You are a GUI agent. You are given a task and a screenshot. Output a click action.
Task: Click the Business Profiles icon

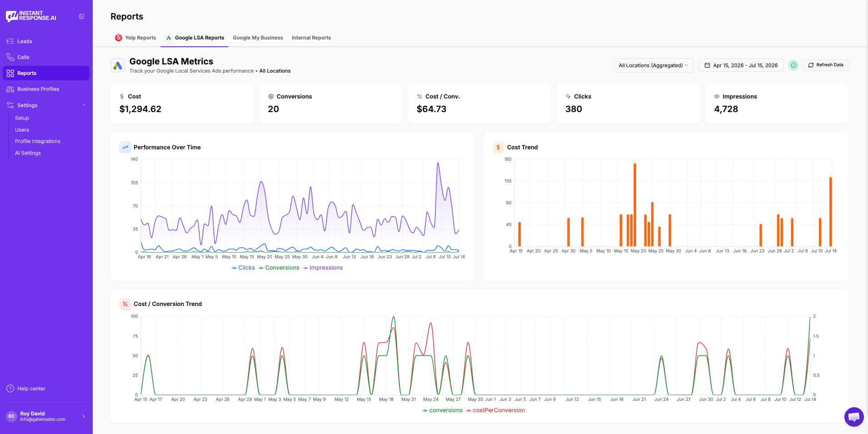(10, 89)
